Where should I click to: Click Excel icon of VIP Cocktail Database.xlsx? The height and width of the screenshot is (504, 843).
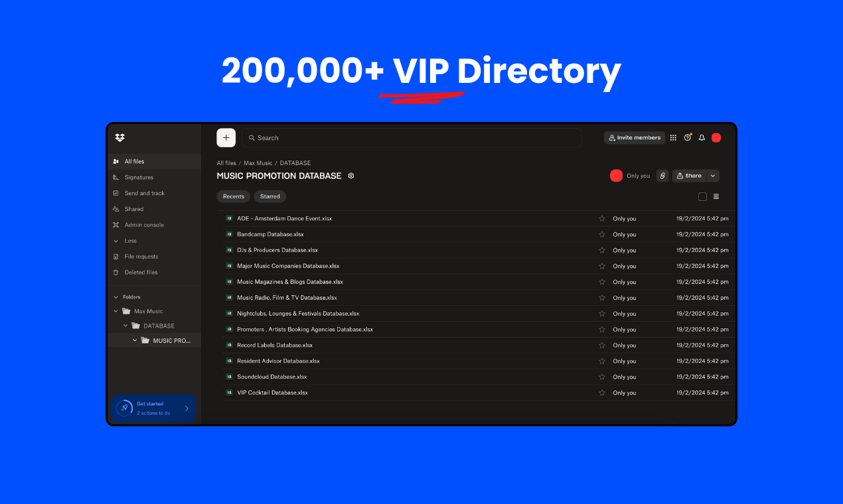(x=229, y=393)
